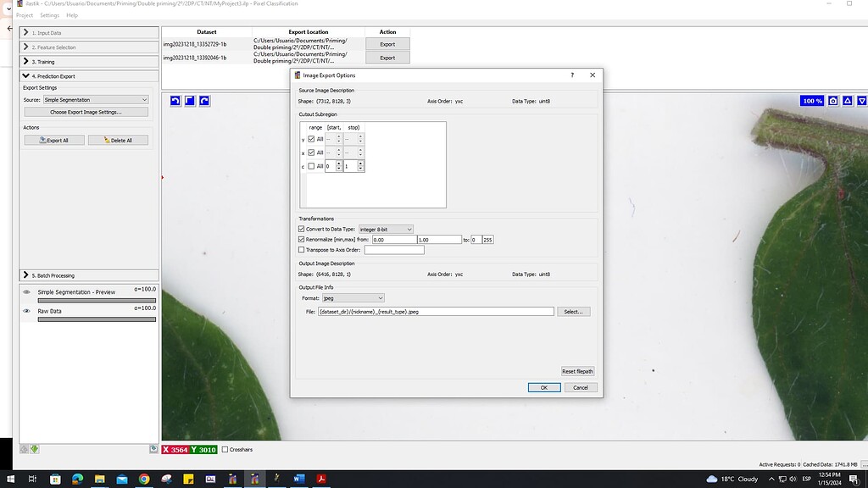Open the Format dropdown showing jpeg
This screenshot has height=488, width=868.
353,297
